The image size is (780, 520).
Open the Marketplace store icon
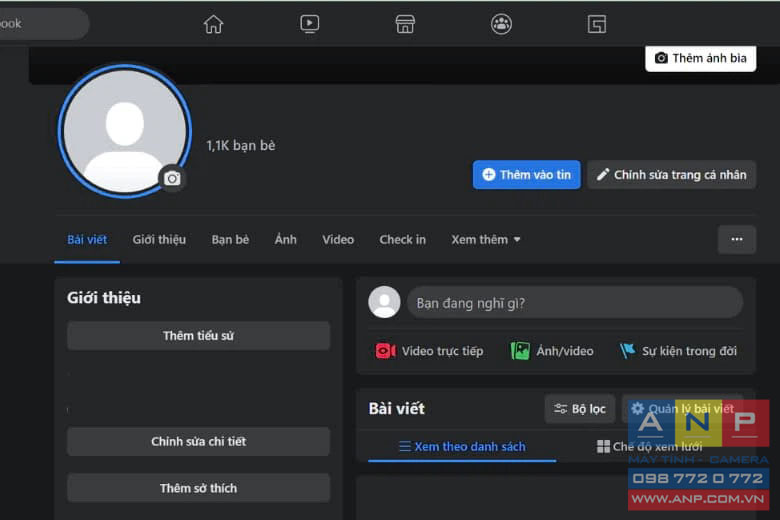pos(405,24)
